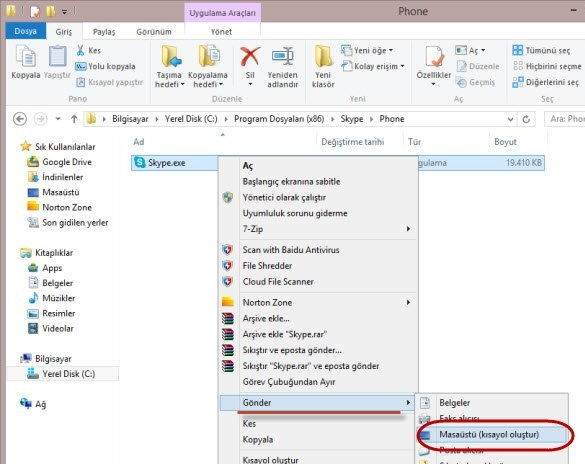Open Müzikler library in sidebar

(x=59, y=298)
